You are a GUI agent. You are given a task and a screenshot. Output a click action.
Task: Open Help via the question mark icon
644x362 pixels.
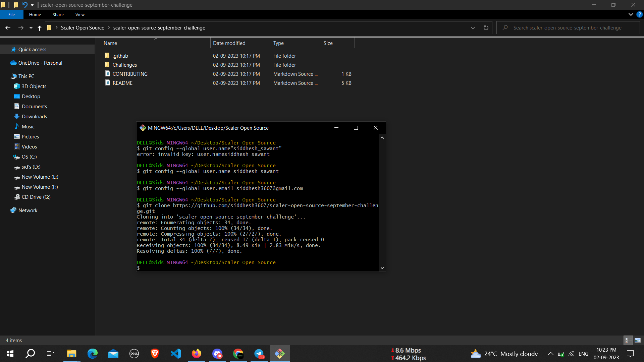coord(640,14)
